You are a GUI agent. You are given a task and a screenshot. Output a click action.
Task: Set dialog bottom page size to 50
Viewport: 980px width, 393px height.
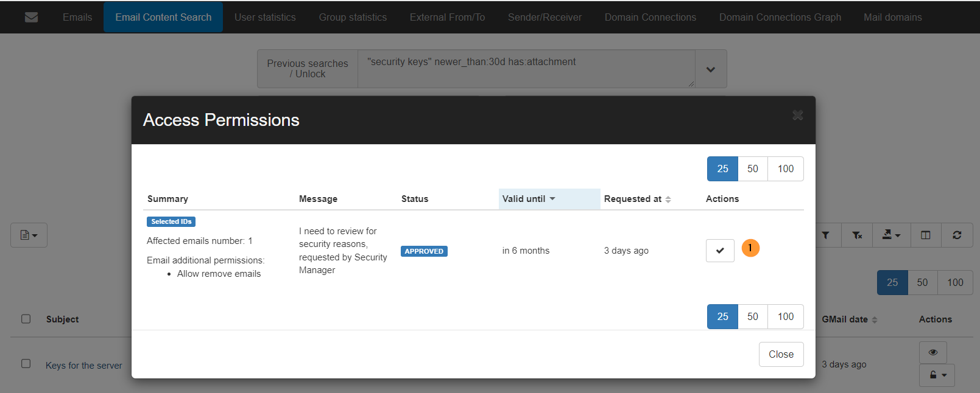click(753, 316)
